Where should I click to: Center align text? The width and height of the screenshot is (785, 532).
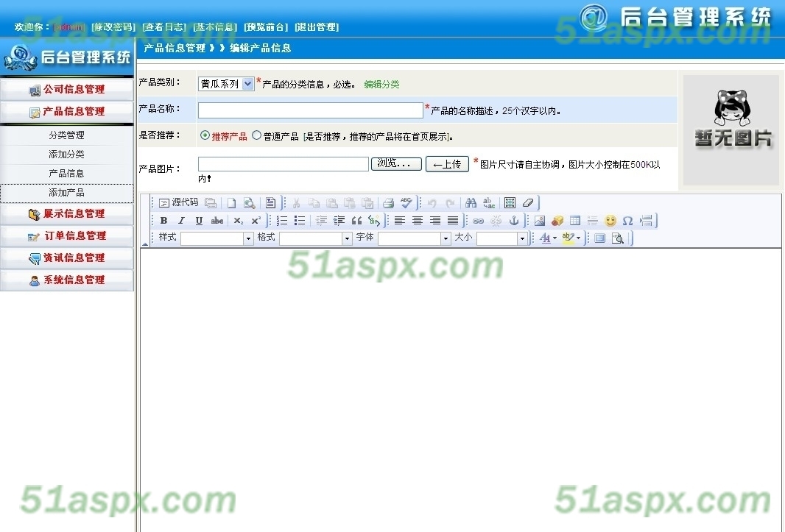[418, 221]
